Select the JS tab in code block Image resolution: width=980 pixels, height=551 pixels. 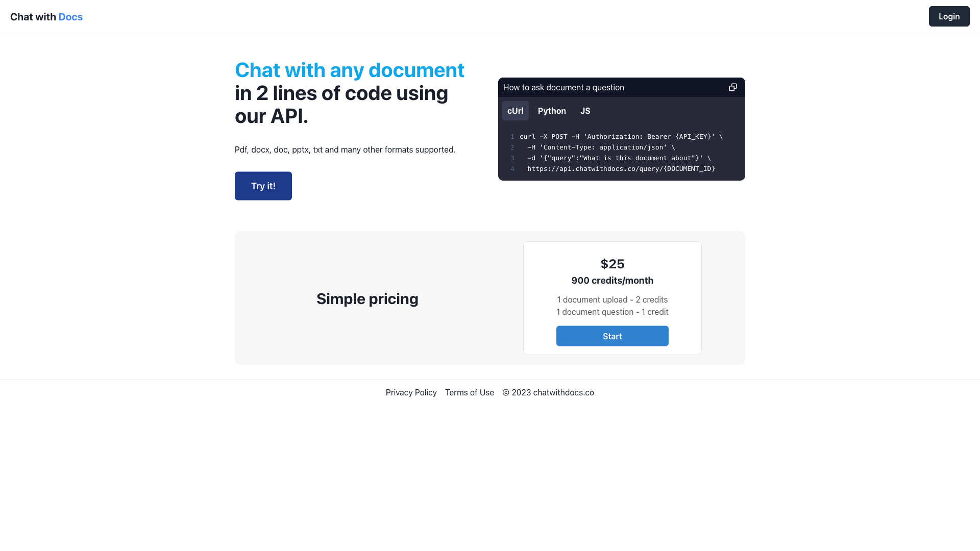(585, 110)
